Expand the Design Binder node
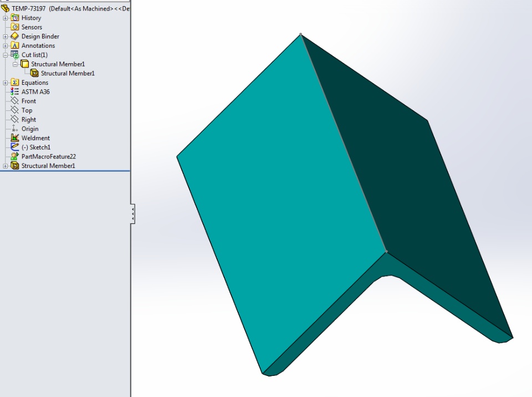Viewport: 532px width, 397px height. pyautogui.click(x=6, y=37)
